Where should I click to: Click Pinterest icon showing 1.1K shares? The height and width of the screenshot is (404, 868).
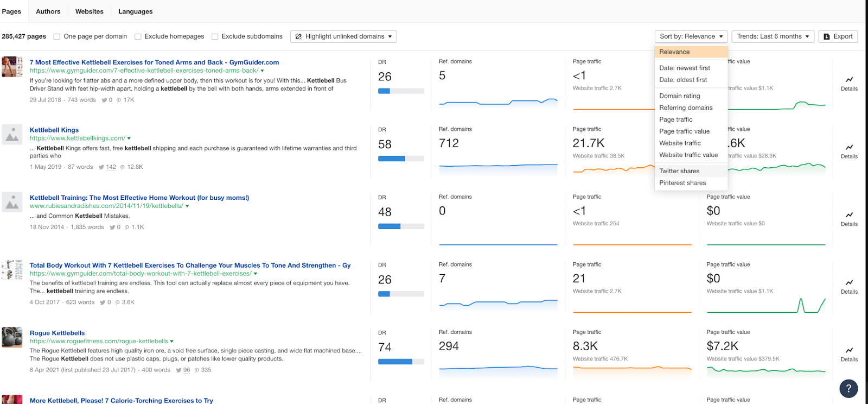point(127,228)
